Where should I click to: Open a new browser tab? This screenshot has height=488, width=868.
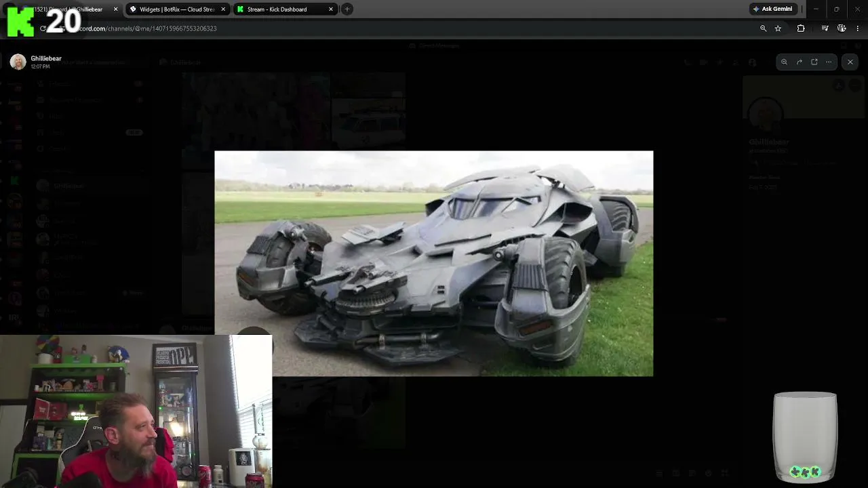pos(347,9)
